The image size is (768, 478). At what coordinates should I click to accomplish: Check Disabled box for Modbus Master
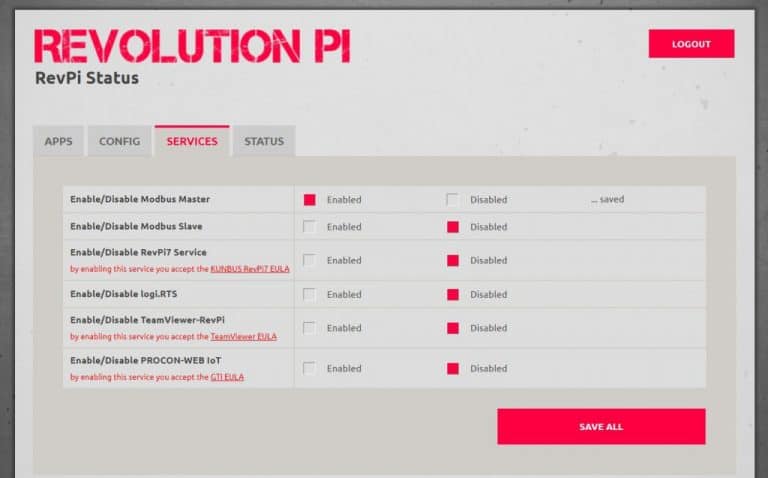453,200
